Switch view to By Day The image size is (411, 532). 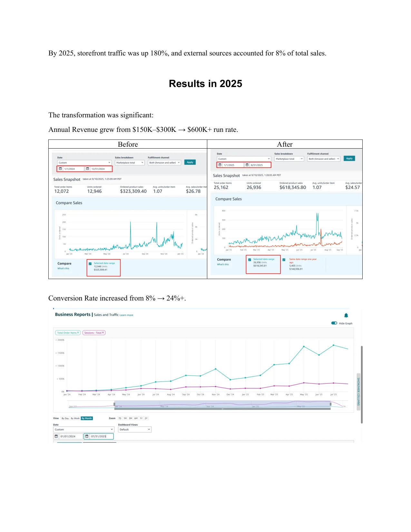click(x=65, y=418)
